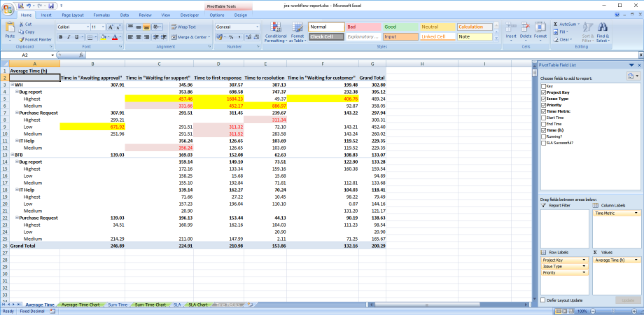This screenshot has height=315, width=644.
Task: Click the AutoSum sigma icon
Action: (x=556, y=24)
